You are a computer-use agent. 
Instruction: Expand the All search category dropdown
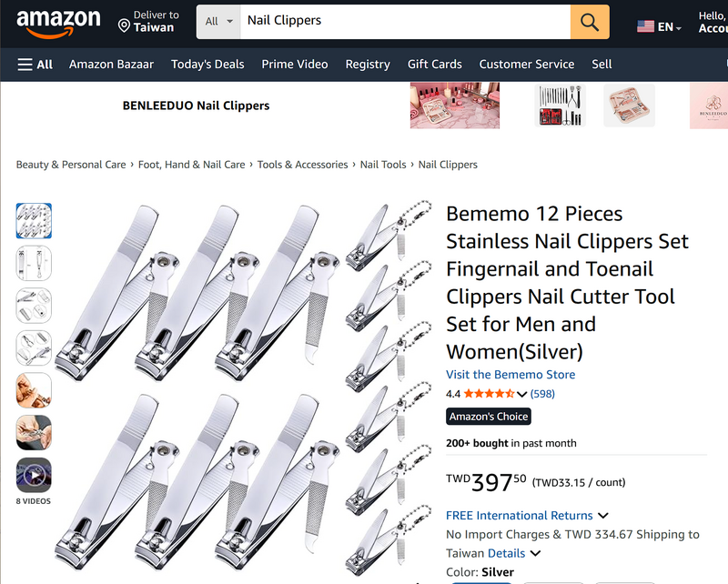click(x=218, y=21)
